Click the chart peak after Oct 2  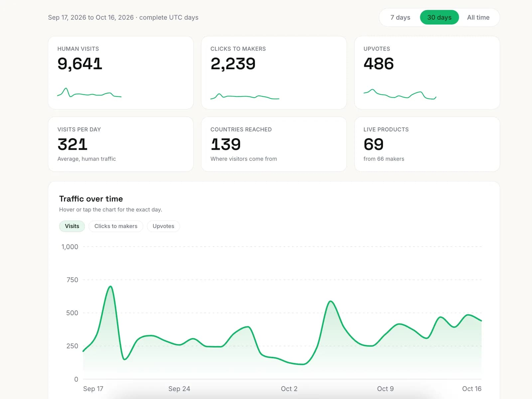pyautogui.click(x=331, y=301)
